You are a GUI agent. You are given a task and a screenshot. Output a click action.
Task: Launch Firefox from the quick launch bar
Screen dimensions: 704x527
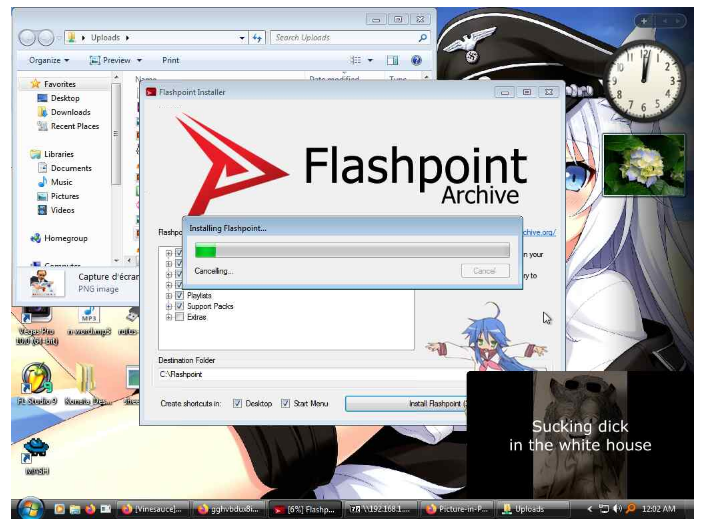pyautogui.click(x=90, y=509)
